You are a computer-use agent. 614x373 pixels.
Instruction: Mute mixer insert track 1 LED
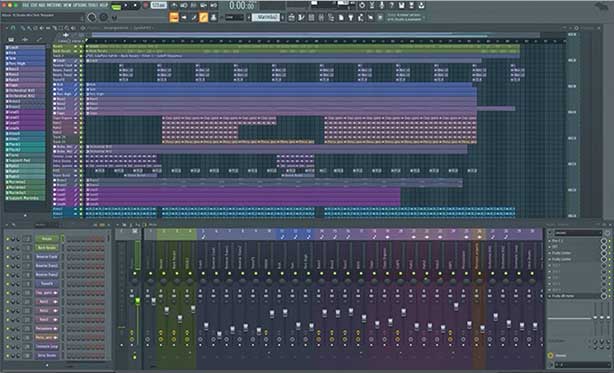click(x=150, y=273)
